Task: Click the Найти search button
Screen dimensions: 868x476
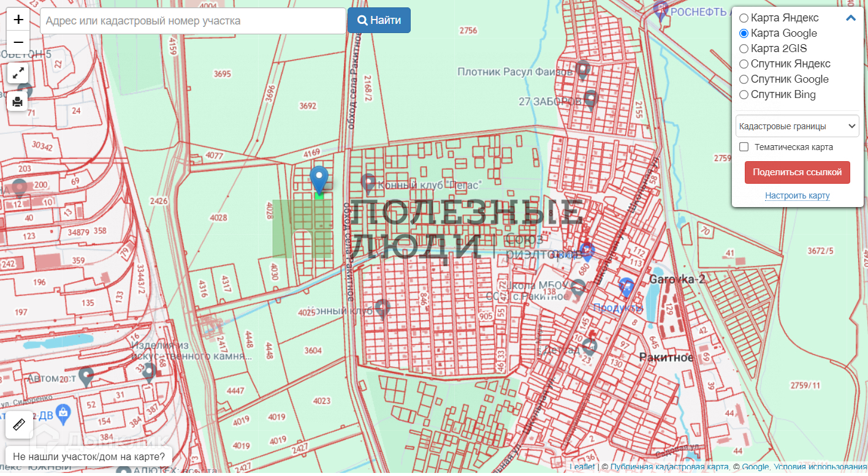Action: [x=379, y=20]
